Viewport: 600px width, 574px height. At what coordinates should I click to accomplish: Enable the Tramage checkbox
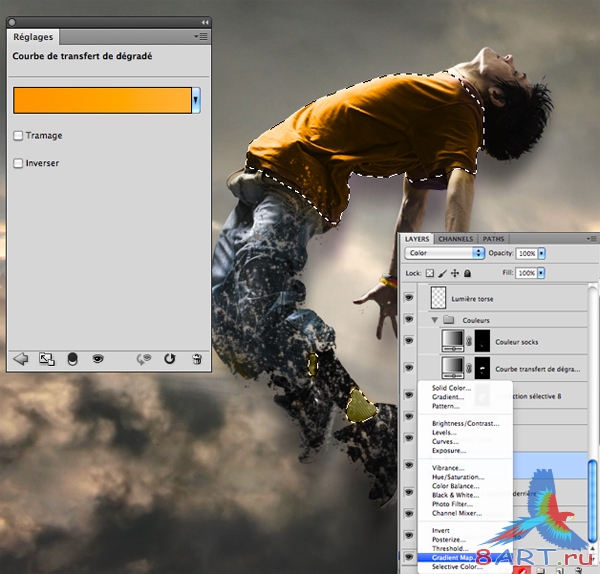(x=18, y=136)
